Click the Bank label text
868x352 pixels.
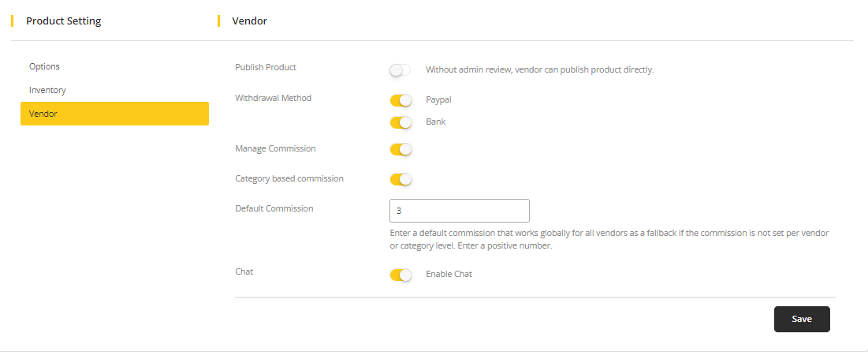436,122
